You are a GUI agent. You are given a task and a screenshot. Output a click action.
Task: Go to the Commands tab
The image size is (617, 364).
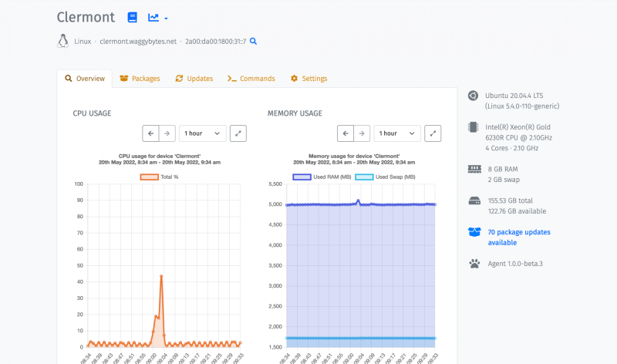(x=251, y=79)
